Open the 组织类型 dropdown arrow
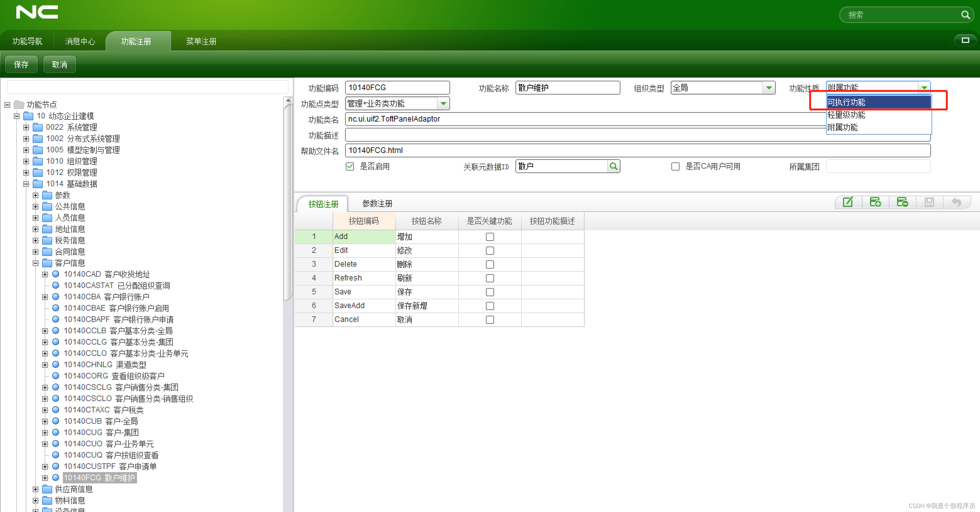The height and width of the screenshot is (512, 980). 768,88
